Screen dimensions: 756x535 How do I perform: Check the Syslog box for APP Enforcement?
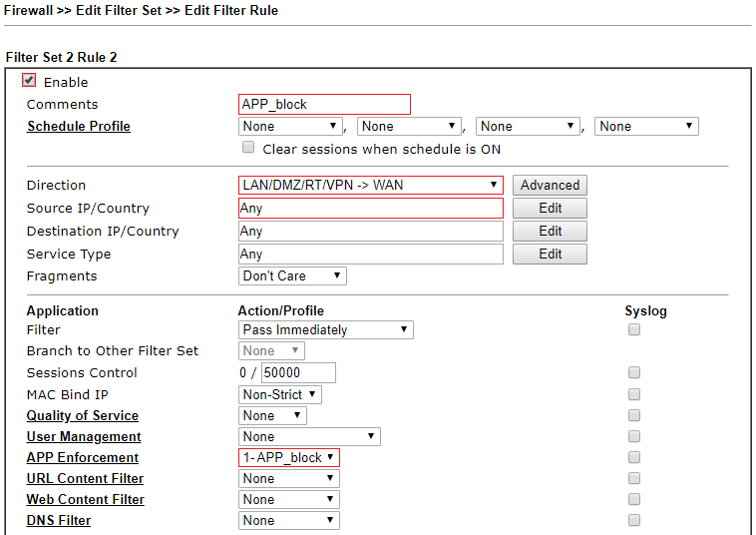634,457
